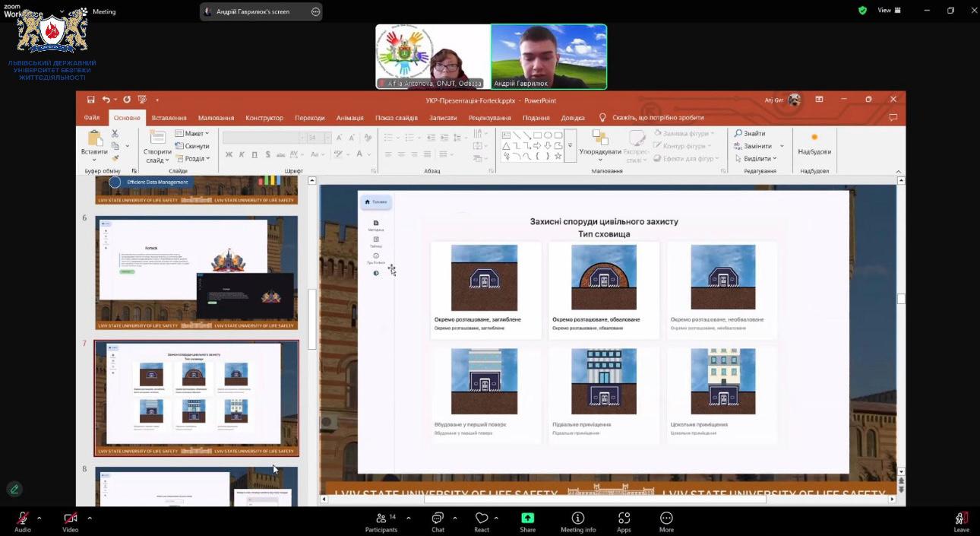Open Meeting info
Image resolution: width=980 pixels, height=536 pixels.
click(x=578, y=519)
